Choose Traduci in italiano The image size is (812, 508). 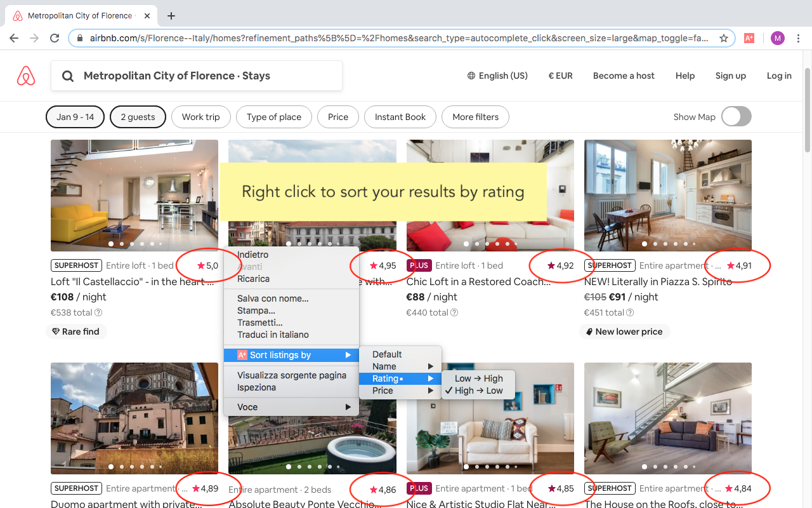pyautogui.click(x=291, y=335)
